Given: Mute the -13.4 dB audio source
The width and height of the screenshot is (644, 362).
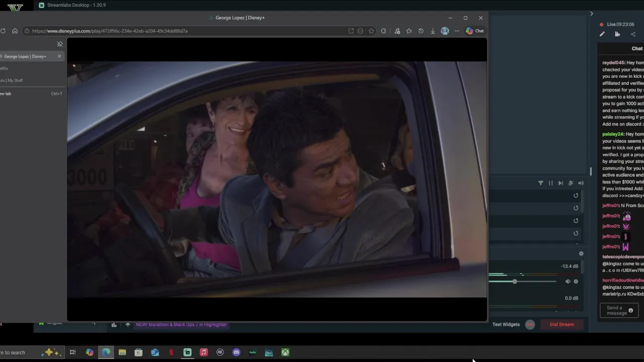Looking at the screenshot, I should point(568,282).
